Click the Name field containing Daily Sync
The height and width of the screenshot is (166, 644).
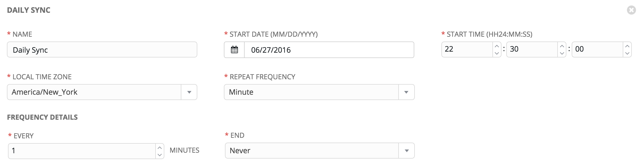pos(102,50)
